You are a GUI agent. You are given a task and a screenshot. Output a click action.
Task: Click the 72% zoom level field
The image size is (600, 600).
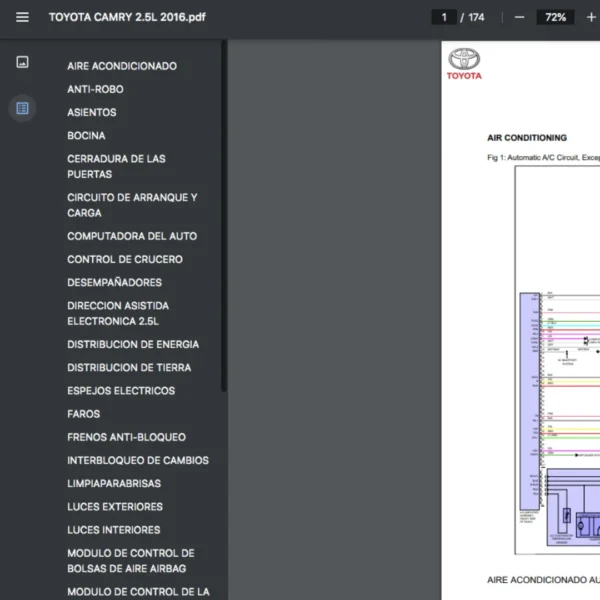[555, 17]
